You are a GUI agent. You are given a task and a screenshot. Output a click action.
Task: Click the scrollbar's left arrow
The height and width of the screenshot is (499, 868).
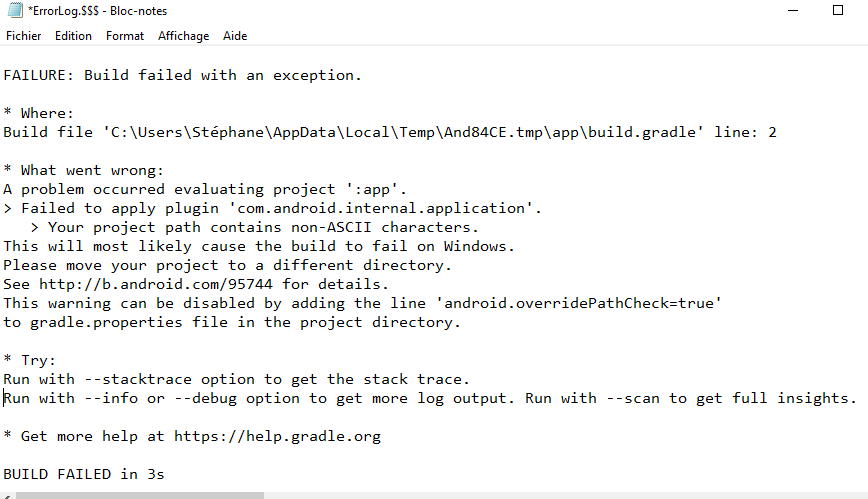pos(6,495)
